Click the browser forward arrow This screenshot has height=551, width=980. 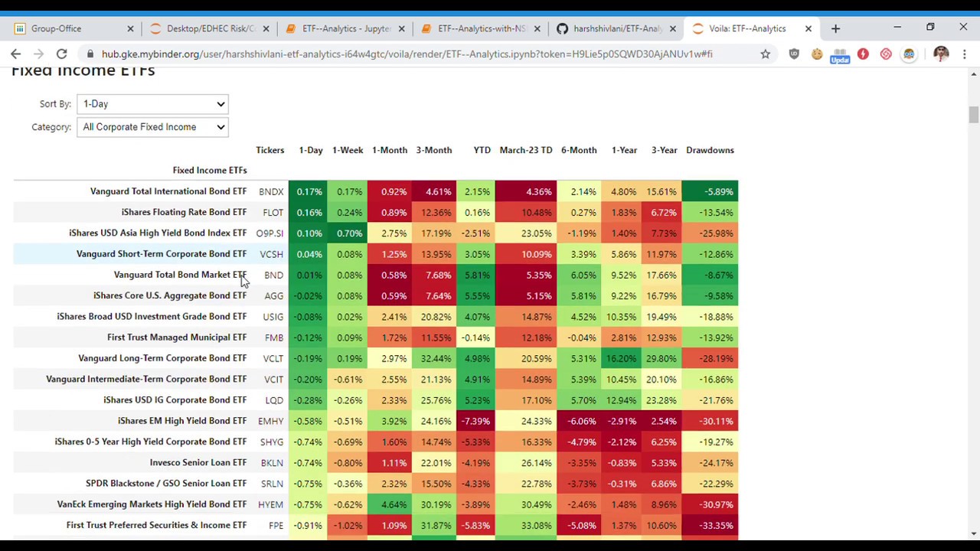click(38, 54)
